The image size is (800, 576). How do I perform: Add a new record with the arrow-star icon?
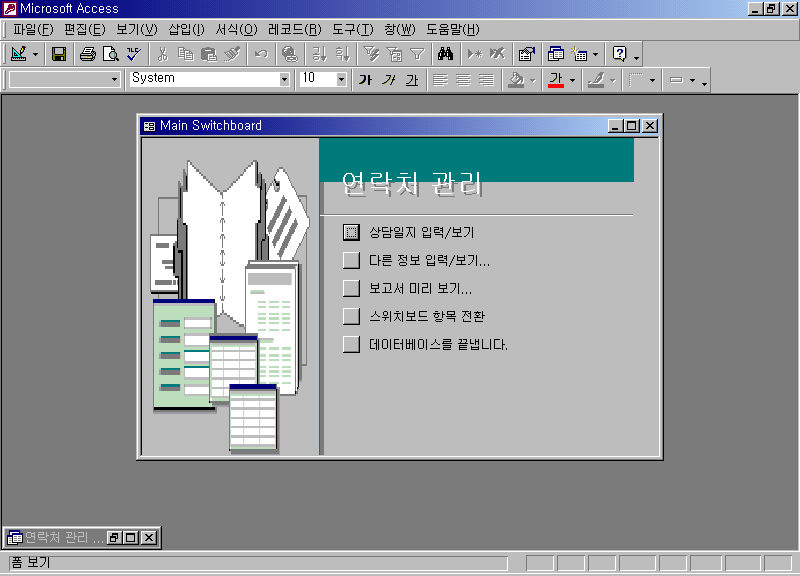[x=474, y=54]
